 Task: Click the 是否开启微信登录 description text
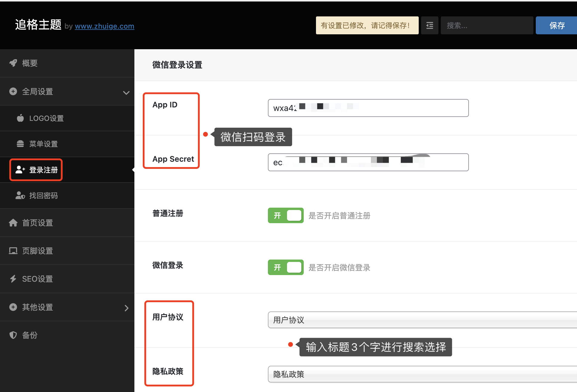[x=339, y=268]
